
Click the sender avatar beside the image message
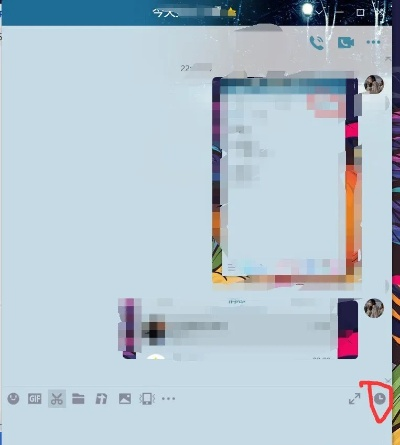[374, 84]
